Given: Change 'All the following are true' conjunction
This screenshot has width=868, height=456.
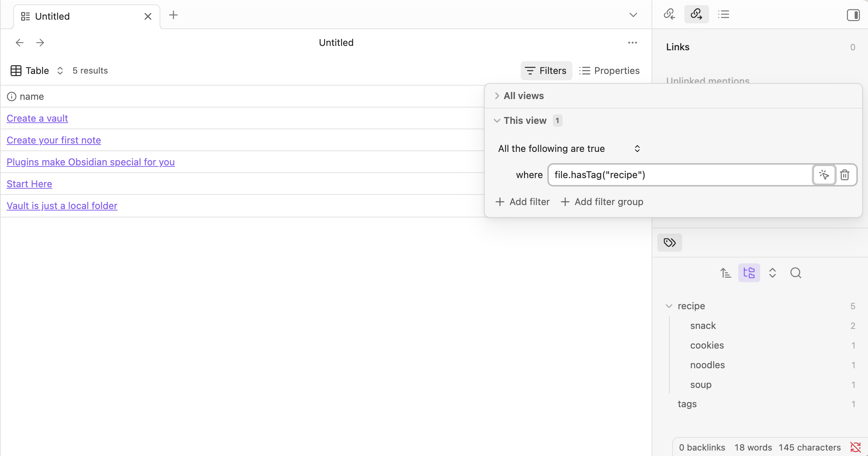Looking at the screenshot, I should (569, 149).
